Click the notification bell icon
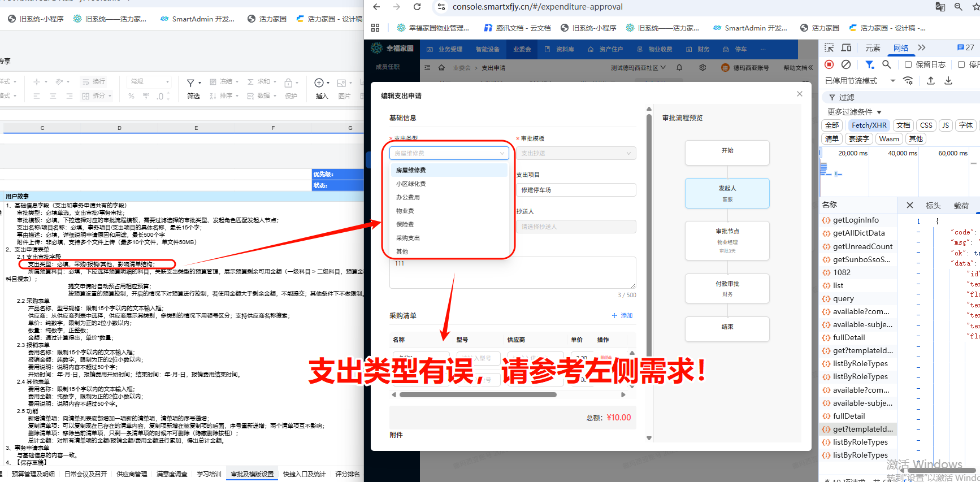 click(679, 67)
